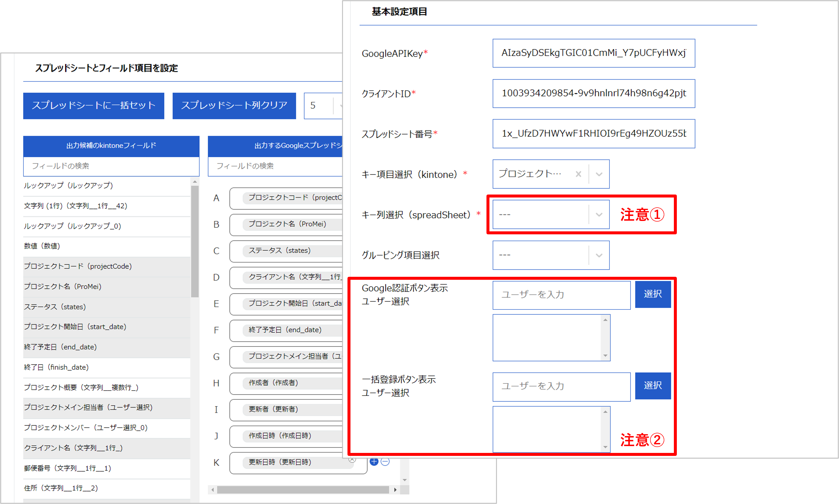Click スプレッドシートに一括セット button
Image resolution: width=839 pixels, height=504 pixels.
tap(94, 106)
